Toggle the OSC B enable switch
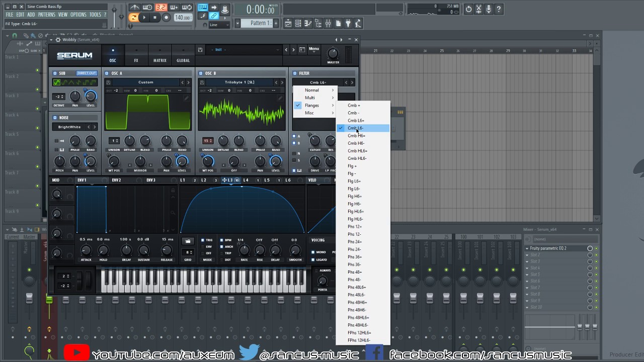The image size is (644, 362). tap(201, 73)
